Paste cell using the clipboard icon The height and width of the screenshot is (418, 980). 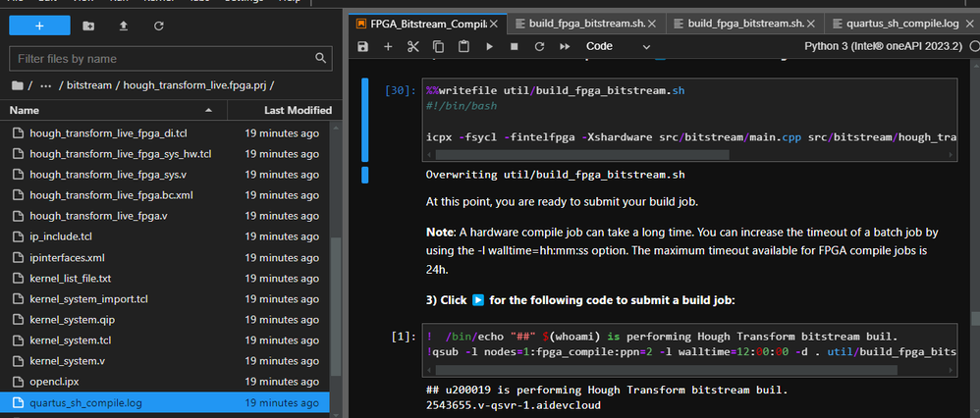point(463,46)
